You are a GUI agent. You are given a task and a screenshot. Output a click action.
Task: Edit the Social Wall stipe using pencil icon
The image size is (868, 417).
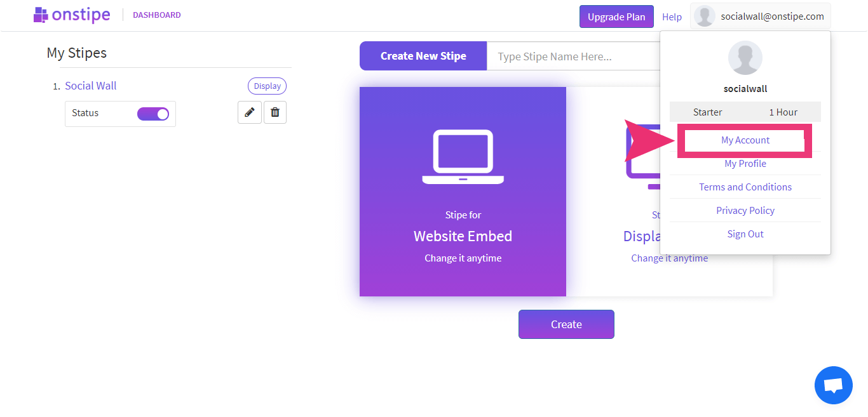point(249,112)
